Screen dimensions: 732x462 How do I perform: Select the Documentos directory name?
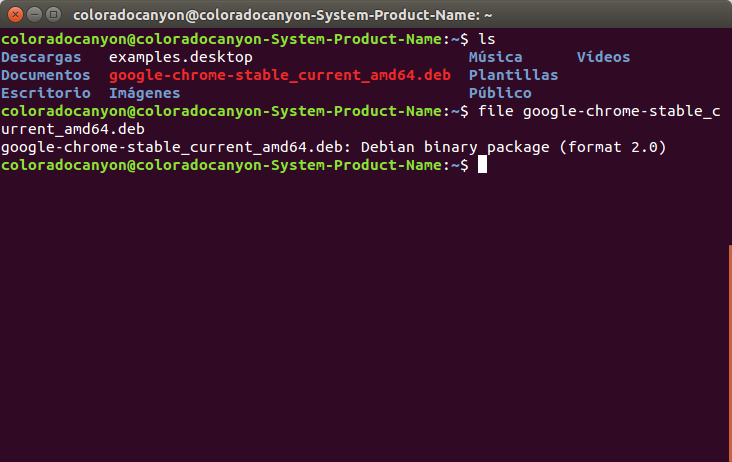click(46, 75)
